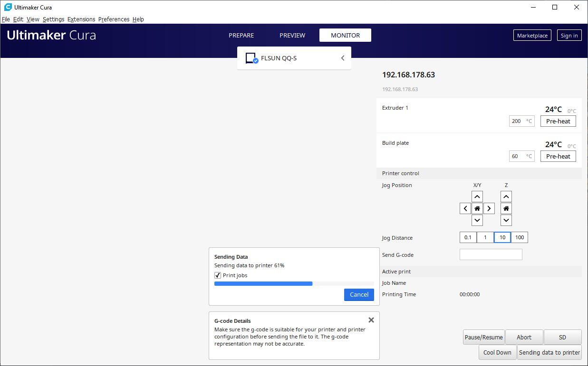Open the Marketplace
Image resolution: width=588 pixels, height=366 pixels.
532,35
